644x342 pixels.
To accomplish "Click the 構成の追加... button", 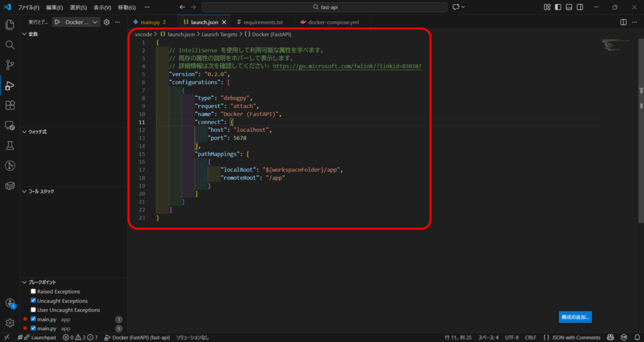I will [x=575, y=317].
